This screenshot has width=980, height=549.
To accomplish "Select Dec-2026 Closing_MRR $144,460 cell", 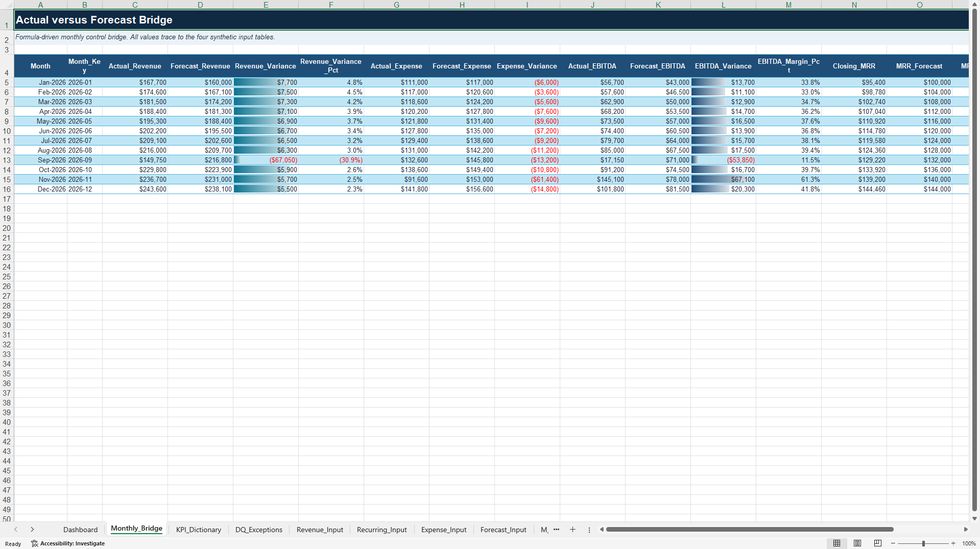I will pos(854,189).
